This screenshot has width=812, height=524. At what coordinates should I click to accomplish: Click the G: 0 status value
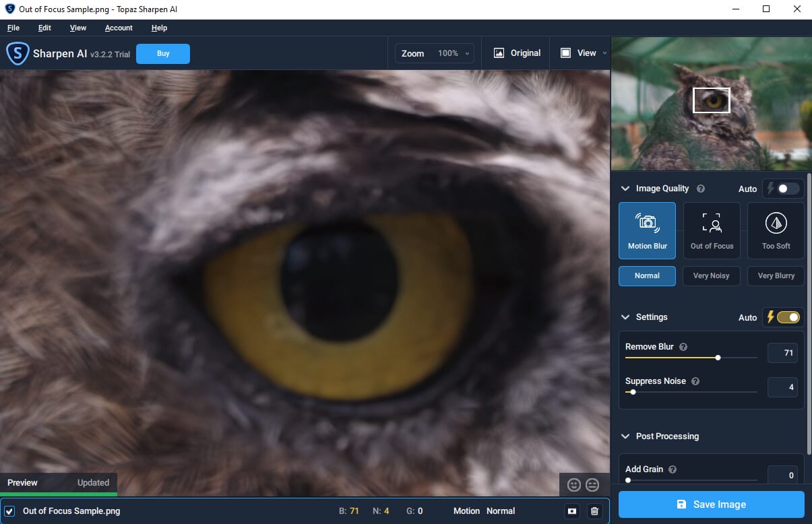(414, 511)
